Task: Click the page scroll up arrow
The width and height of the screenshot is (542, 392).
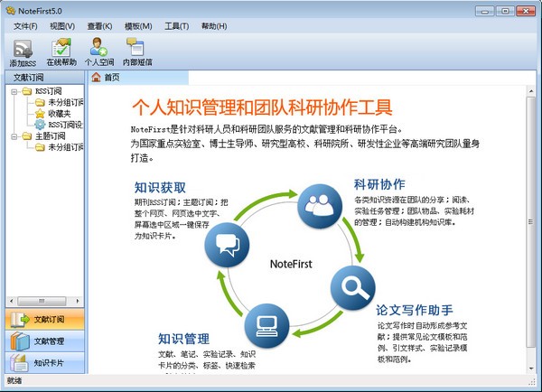Action: pos(531,91)
